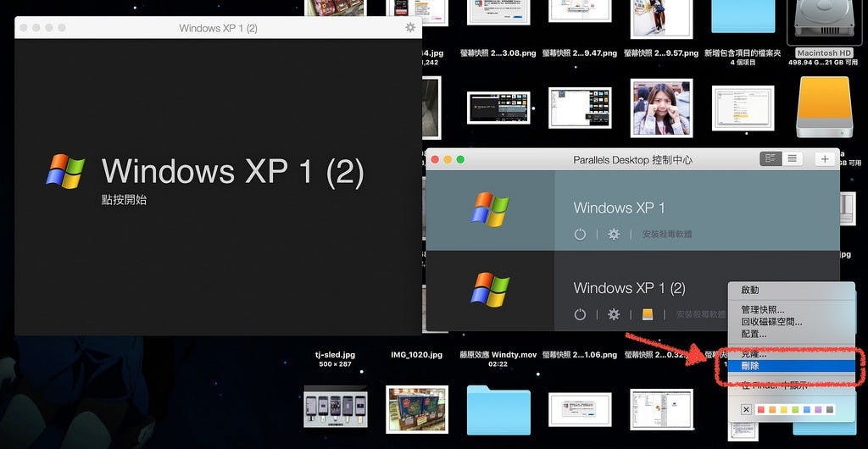Click the Windows logo of the Windows XP 1 (2) row
The height and width of the screenshot is (449, 868).
490,290
